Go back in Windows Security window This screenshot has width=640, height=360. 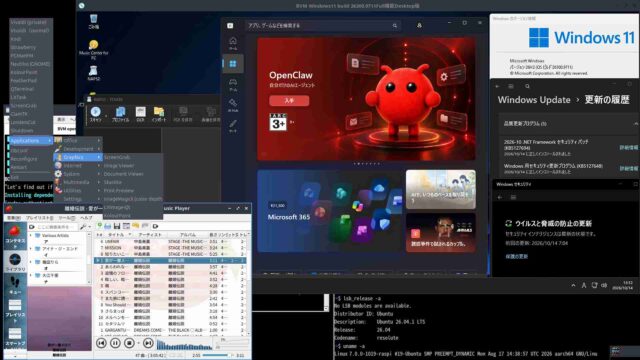(500, 197)
